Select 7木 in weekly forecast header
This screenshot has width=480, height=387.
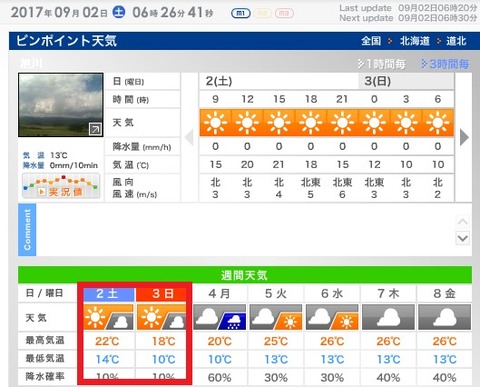(388, 294)
